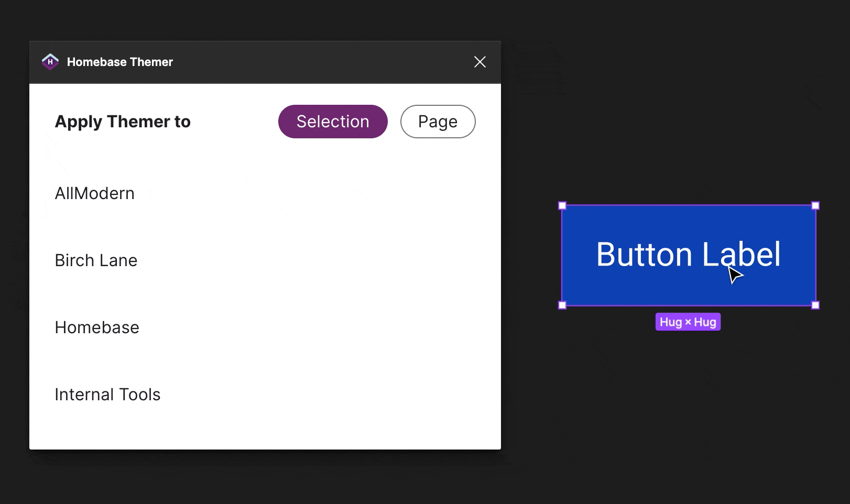Apply the AllModern theme
The image size is (850, 504).
click(94, 193)
